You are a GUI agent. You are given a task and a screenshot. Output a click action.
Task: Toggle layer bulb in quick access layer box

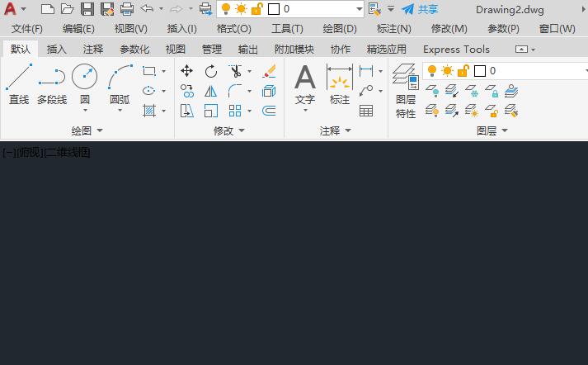click(x=226, y=8)
